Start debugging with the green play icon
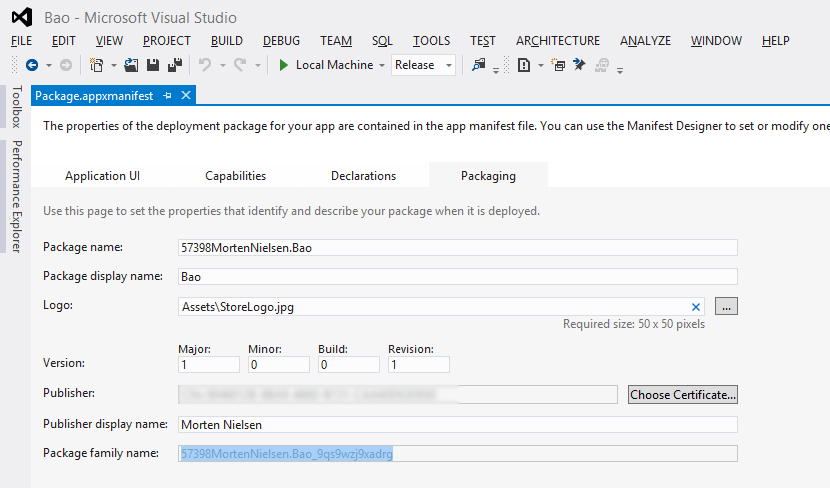The width and height of the screenshot is (830, 488). click(x=283, y=65)
